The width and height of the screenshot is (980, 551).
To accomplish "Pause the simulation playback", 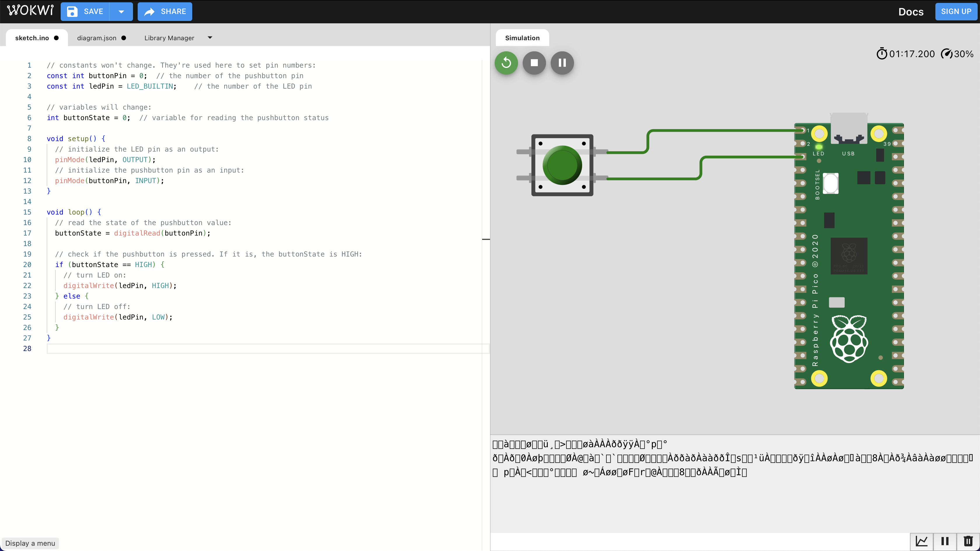I will tap(562, 63).
